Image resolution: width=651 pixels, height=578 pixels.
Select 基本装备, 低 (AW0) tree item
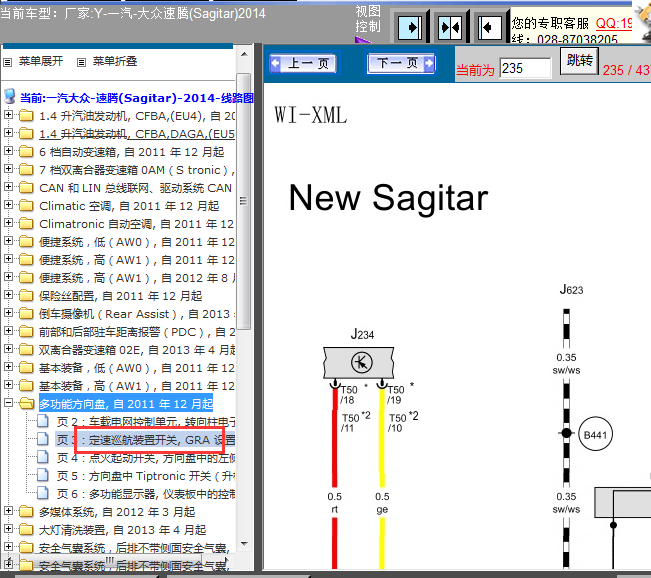pos(137,368)
